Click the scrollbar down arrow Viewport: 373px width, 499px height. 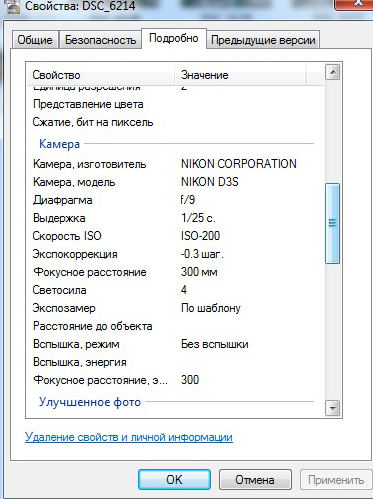click(x=332, y=408)
